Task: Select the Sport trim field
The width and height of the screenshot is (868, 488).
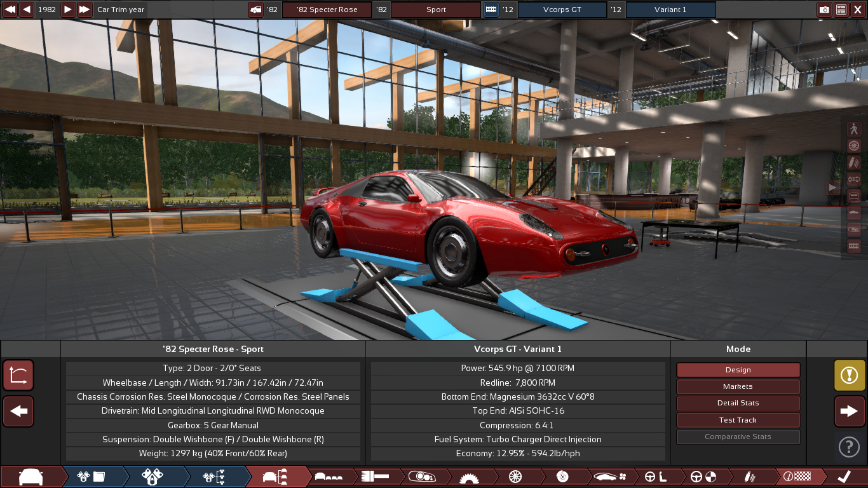Action: coord(436,10)
